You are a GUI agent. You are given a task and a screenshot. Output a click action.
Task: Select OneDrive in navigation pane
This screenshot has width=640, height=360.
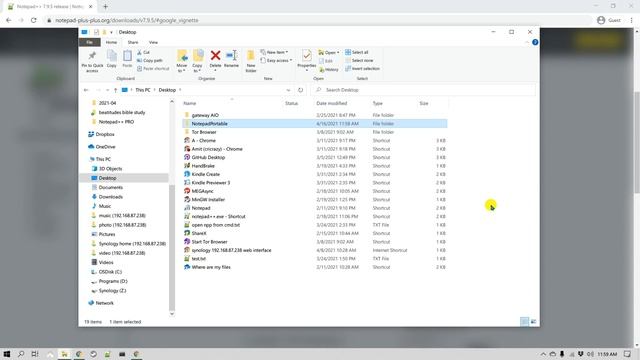click(x=105, y=147)
